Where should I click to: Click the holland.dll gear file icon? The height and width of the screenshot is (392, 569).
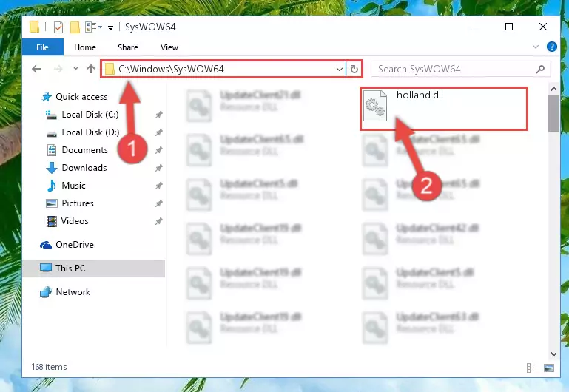tap(375, 106)
